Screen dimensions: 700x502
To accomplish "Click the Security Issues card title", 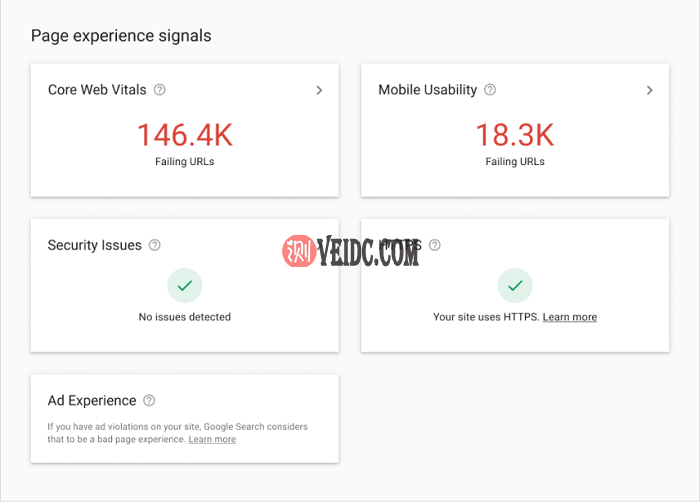I will (95, 245).
